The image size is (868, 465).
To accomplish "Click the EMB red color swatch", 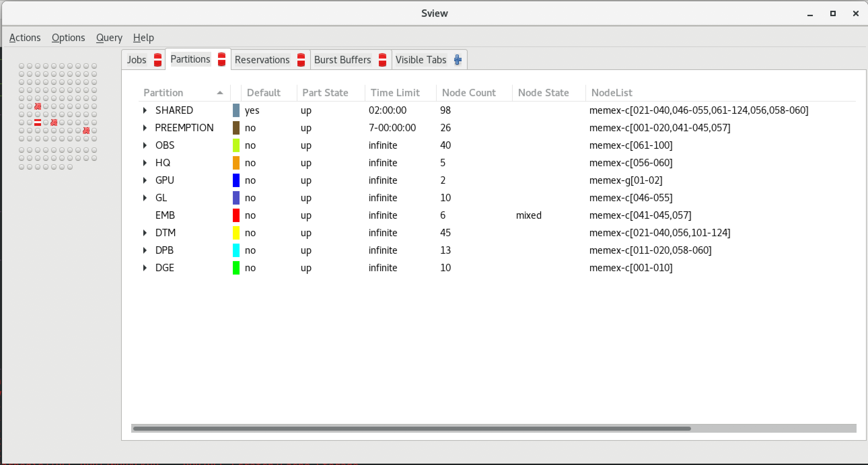I will point(236,215).
